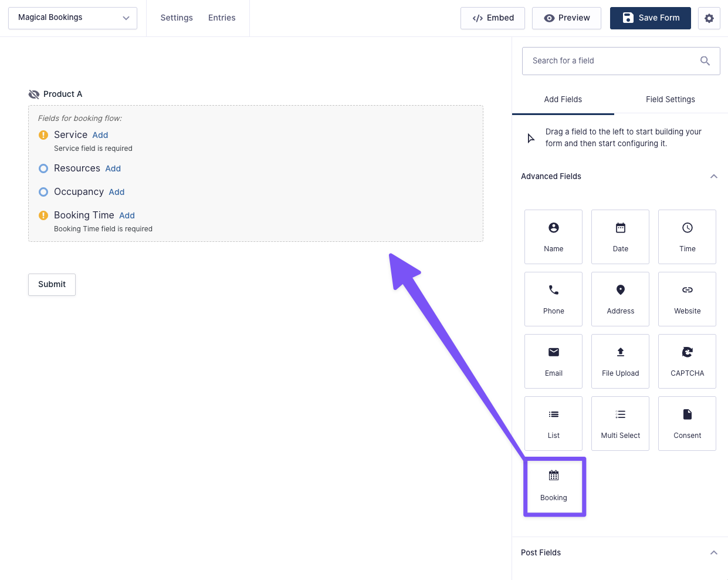Image resolution: width=728 pixels, height=580 pixels.
Task: Select the Name field icon
Action: click(x=553, y=228)
